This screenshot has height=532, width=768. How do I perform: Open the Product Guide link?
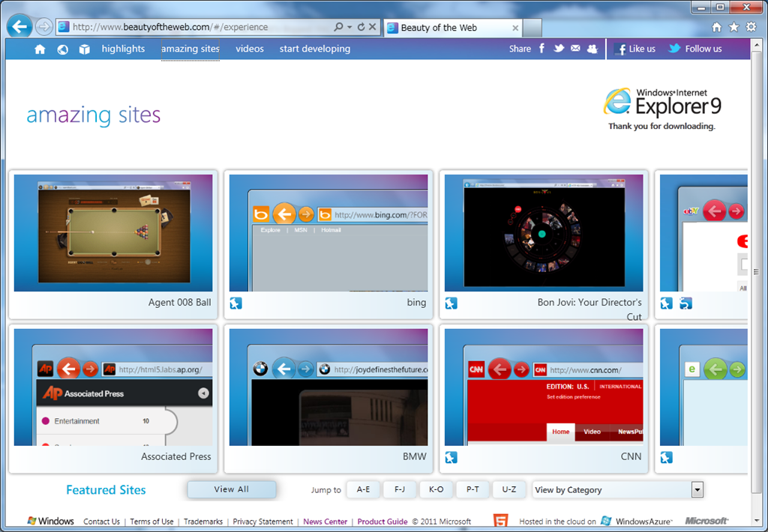pyautogui.click(x=382, y=522)
